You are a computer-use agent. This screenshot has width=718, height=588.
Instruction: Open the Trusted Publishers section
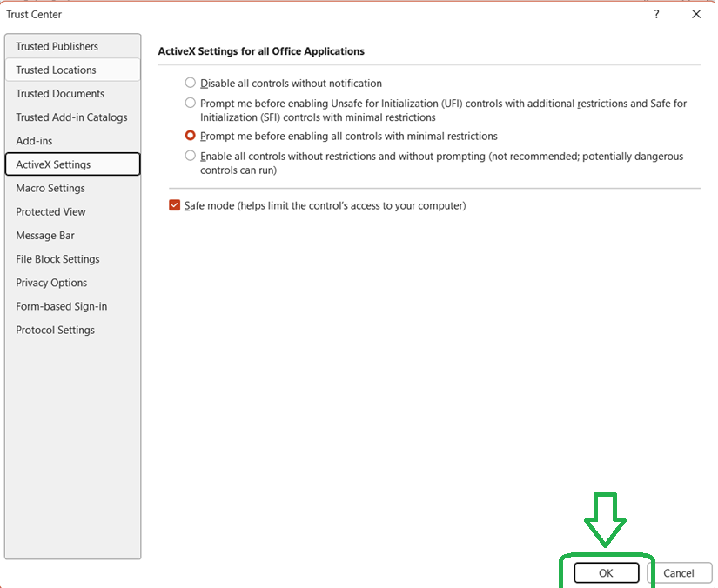[x=73, y=46]
